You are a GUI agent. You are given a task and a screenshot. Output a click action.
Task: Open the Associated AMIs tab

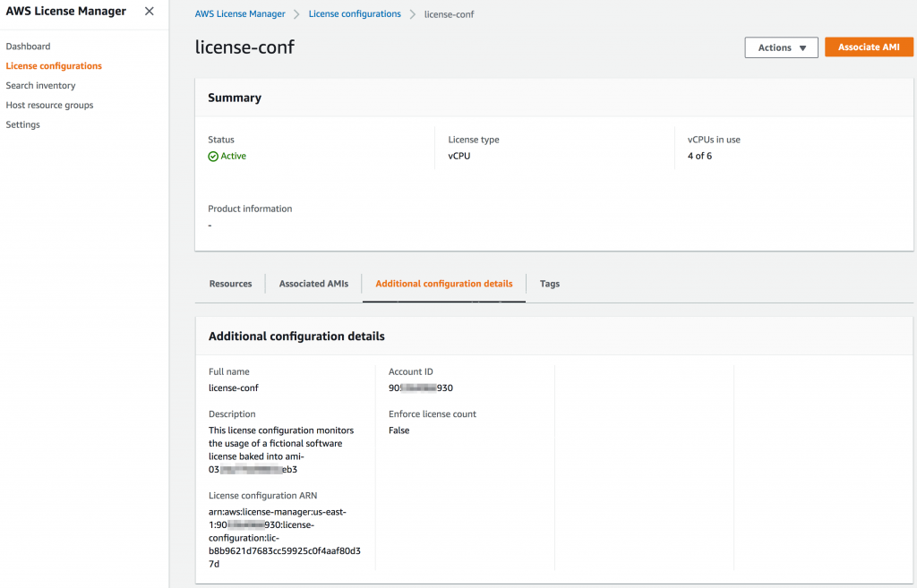[x=313, y=284]
